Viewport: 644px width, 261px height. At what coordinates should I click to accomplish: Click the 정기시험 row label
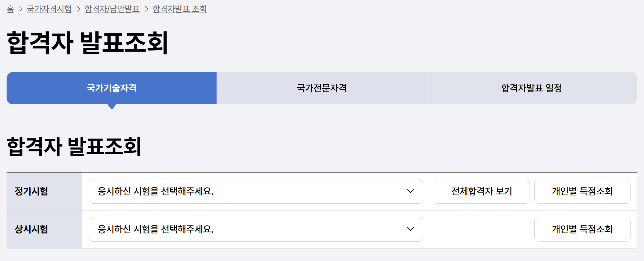31,191
